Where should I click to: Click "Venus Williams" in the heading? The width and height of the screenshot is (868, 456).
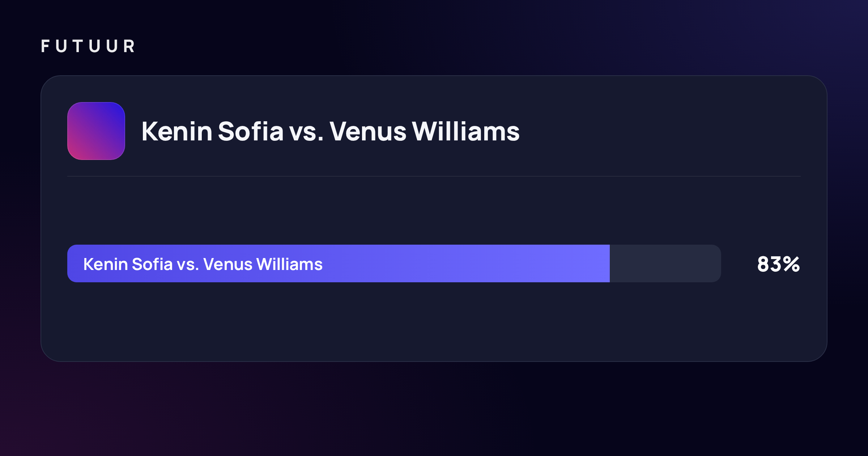[425, 131]
